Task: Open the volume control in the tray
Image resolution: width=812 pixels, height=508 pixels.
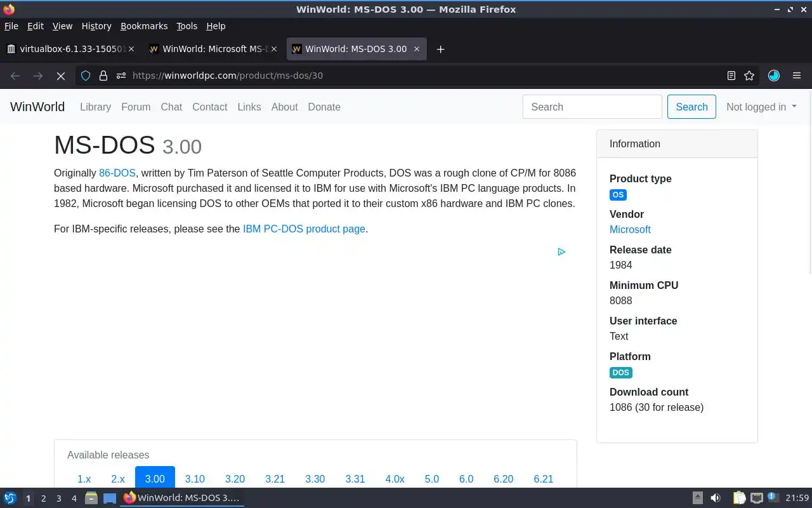Action: click(716, 498)
